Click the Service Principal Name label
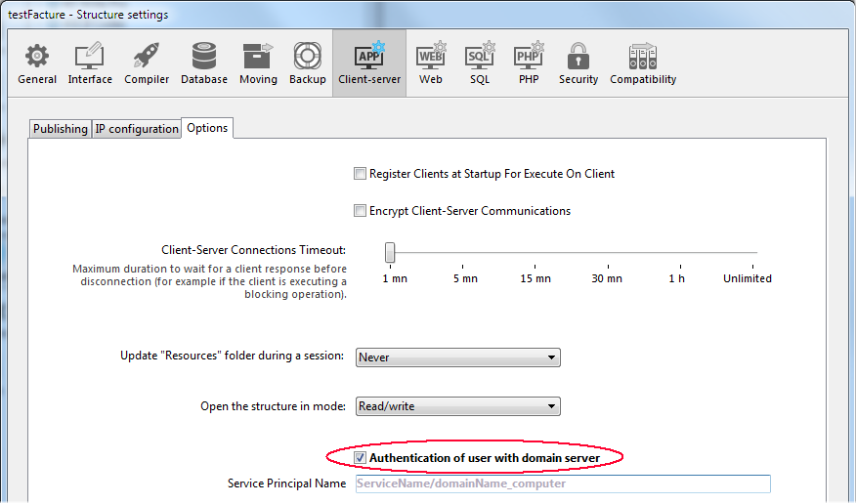Screen dimensions: 856x504 (x=286, y=483)
